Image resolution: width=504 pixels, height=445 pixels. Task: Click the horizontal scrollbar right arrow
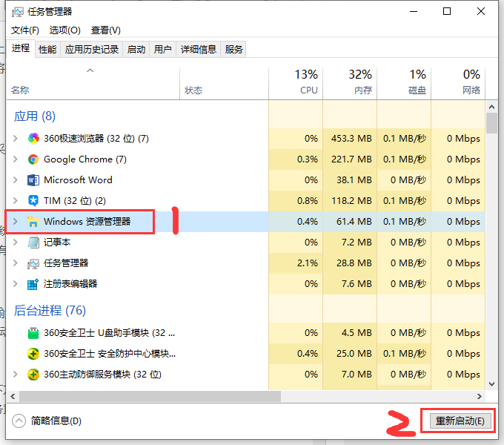pyautogui.click(x=480, y=397)
